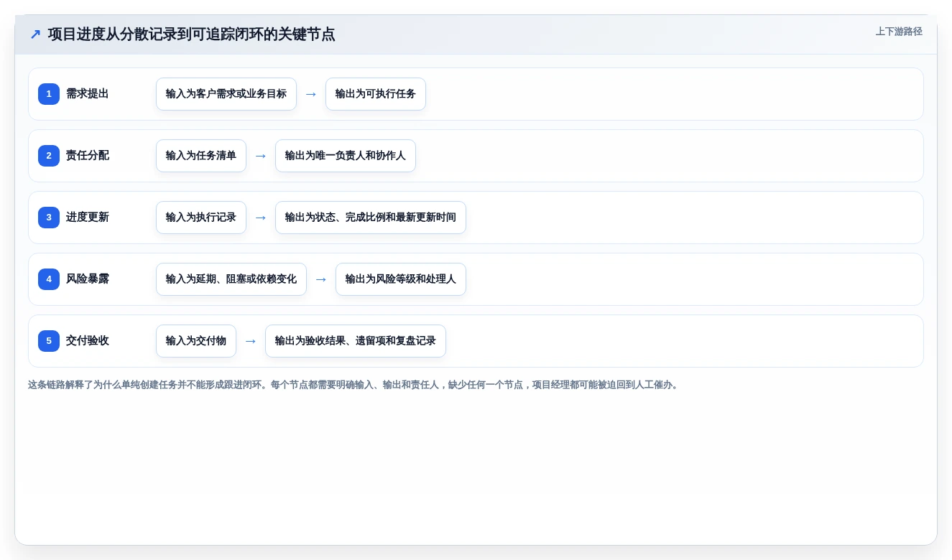Image resolution: width=952 pixels, height=560 pixels.
Task: Click step number badge 4
Action: 49,279
